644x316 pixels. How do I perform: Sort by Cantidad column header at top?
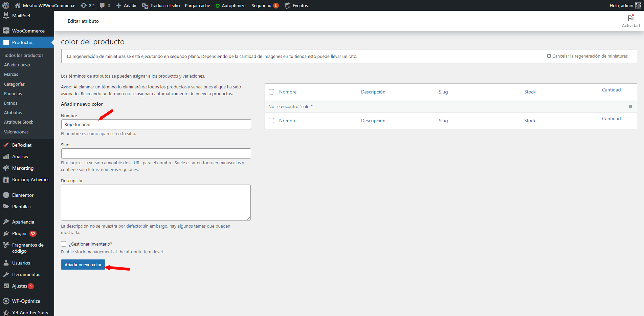[611, 90]
